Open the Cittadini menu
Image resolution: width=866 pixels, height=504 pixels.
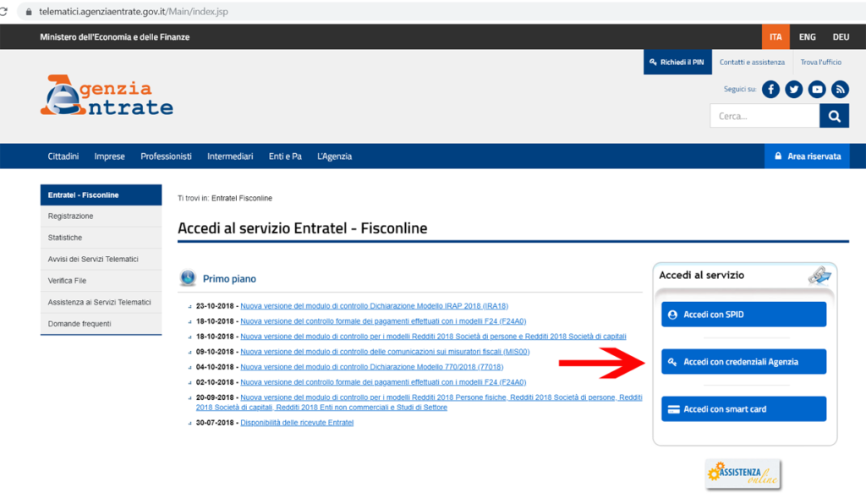[63, 156]
